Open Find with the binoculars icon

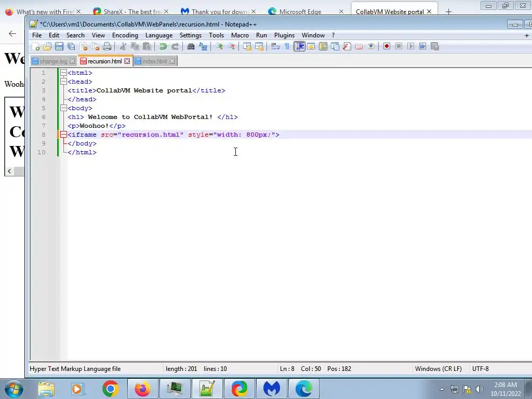pyautogui.click(x=191, y=46)
